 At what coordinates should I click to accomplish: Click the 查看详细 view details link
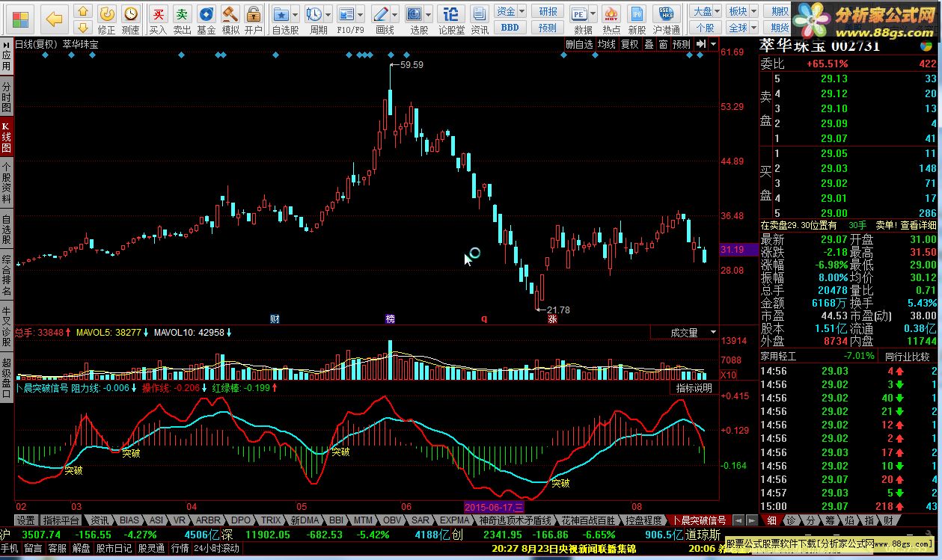coord(917,225)
